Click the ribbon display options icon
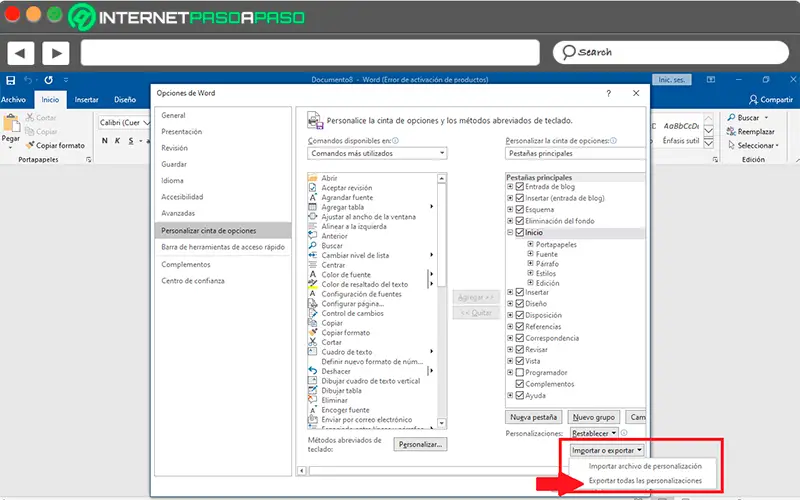Image resolution: width=800 pixels, height=500 pixels. coord(711,80)
